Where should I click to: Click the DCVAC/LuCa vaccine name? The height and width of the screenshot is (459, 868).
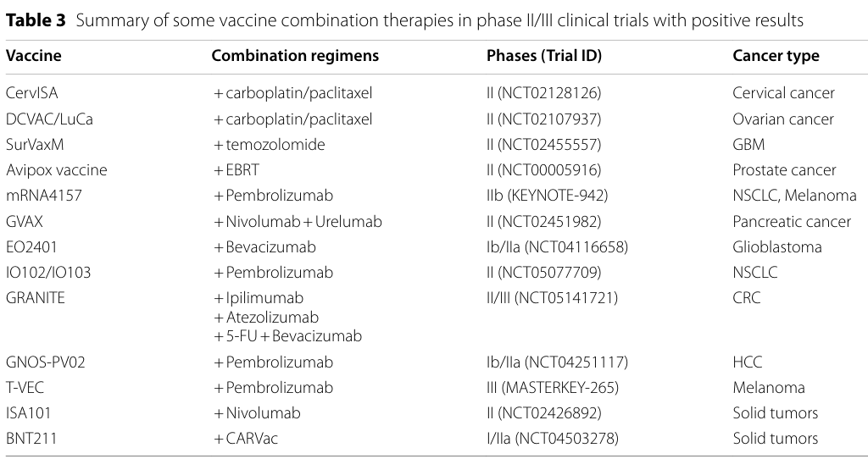[49, 119]
